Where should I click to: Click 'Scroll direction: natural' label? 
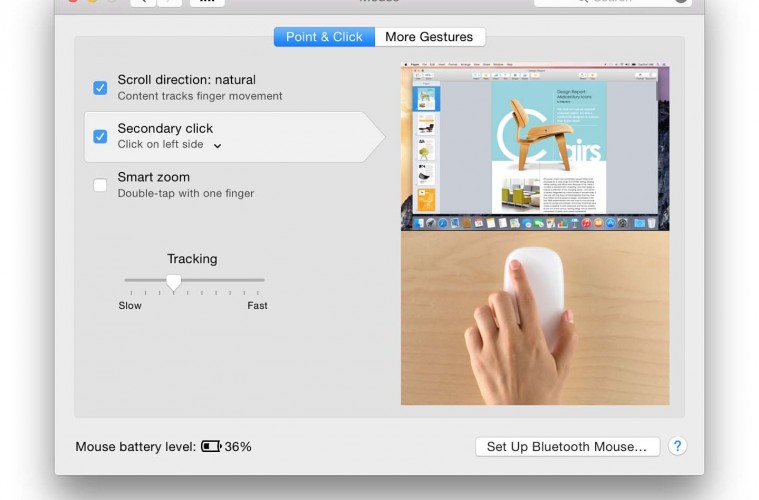[x=186, y=80]
